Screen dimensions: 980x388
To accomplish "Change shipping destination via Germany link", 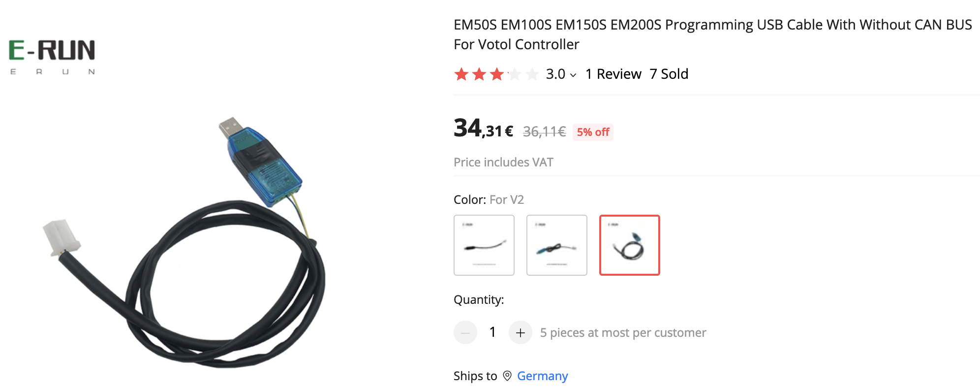I will tap(543, 376).
